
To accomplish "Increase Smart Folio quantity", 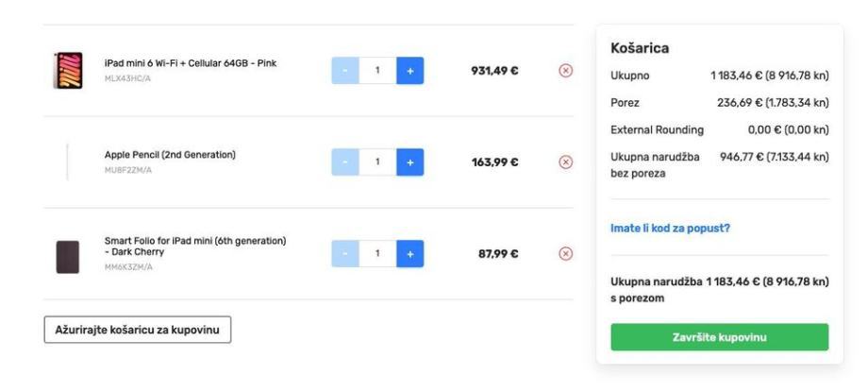I will click(x=409, y=253).
